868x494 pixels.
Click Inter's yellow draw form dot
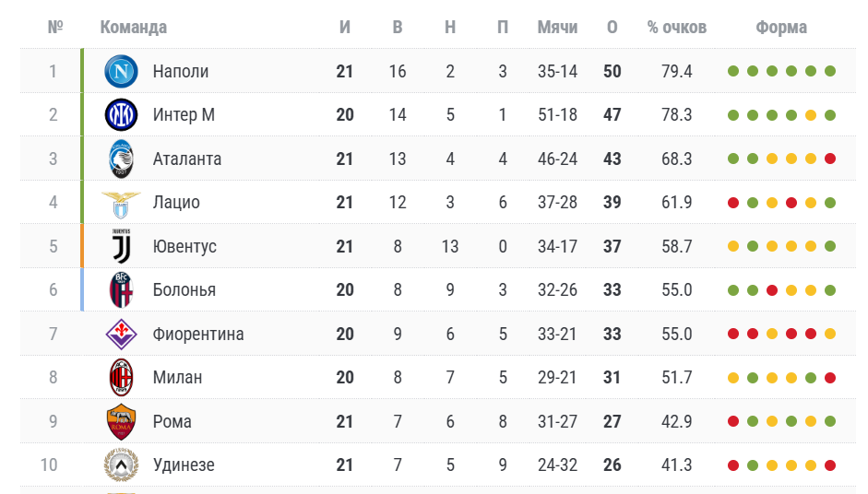pos(811,115)
